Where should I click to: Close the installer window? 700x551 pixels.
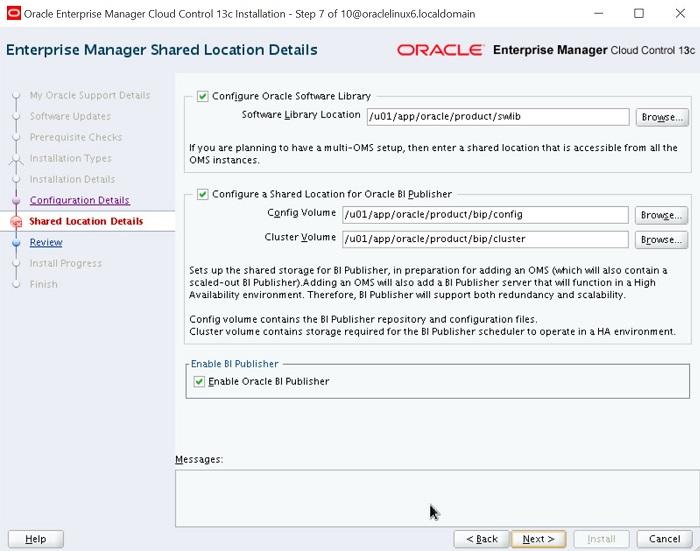pos(680,13)
